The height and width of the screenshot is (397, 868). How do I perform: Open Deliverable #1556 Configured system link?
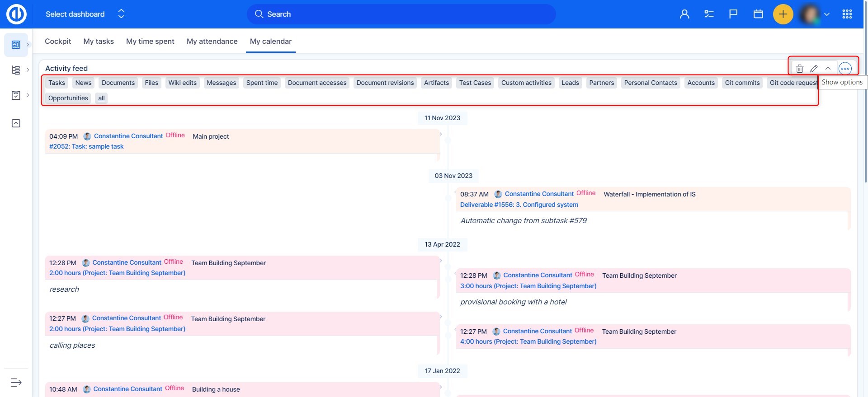click(519, 205)
